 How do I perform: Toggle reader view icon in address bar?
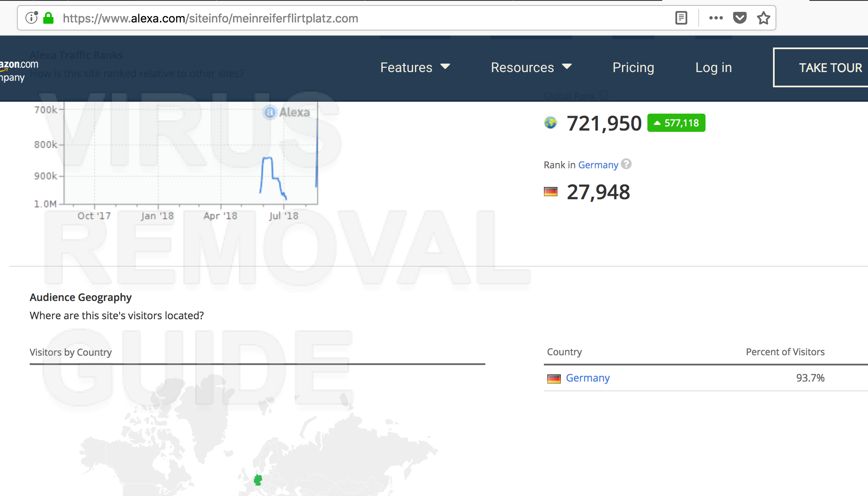pyautogui.click(x=681, y=18)
